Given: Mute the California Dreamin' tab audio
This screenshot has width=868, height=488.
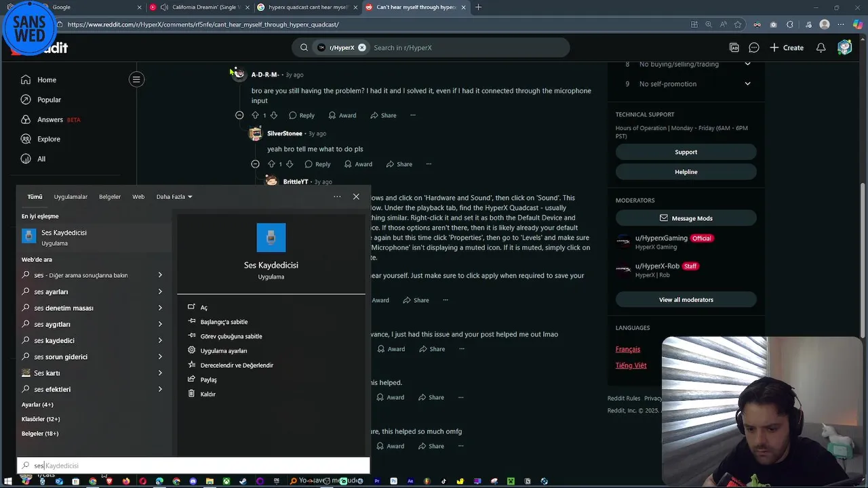Looking at the screenshot, I should (164, 7).
